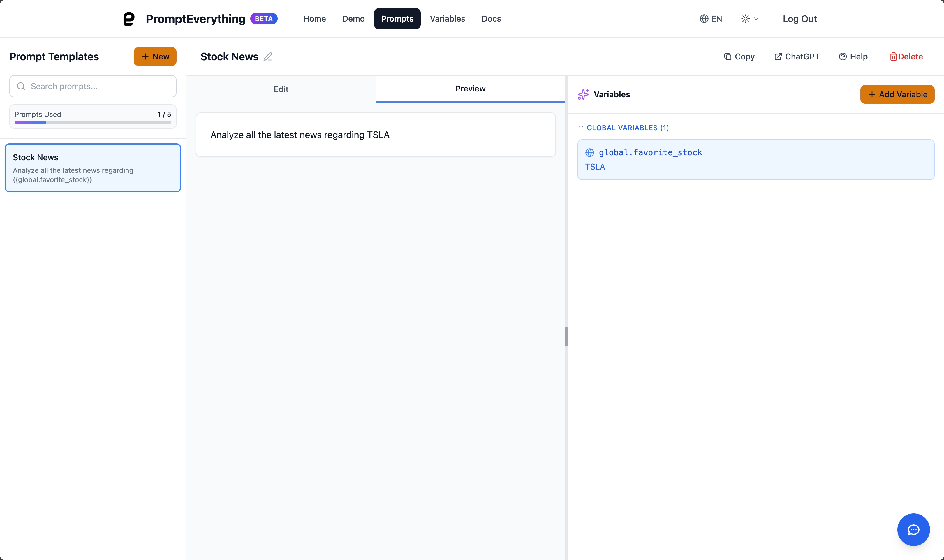Screen dimensions: 944x560
Task: Open prompt in ChatGPT
Action: [x=797, y=57]
